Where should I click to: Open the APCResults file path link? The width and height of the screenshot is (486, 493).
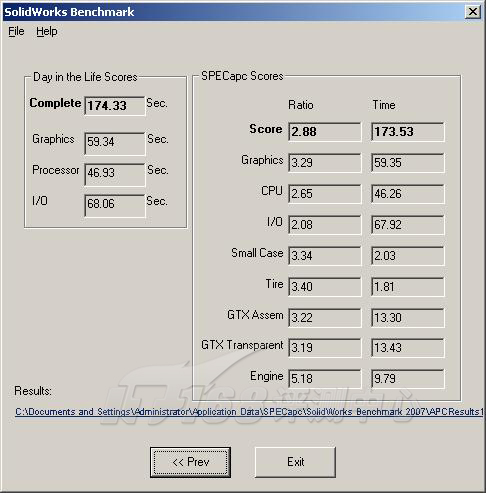pyautogui.click(x=249, y=412)
